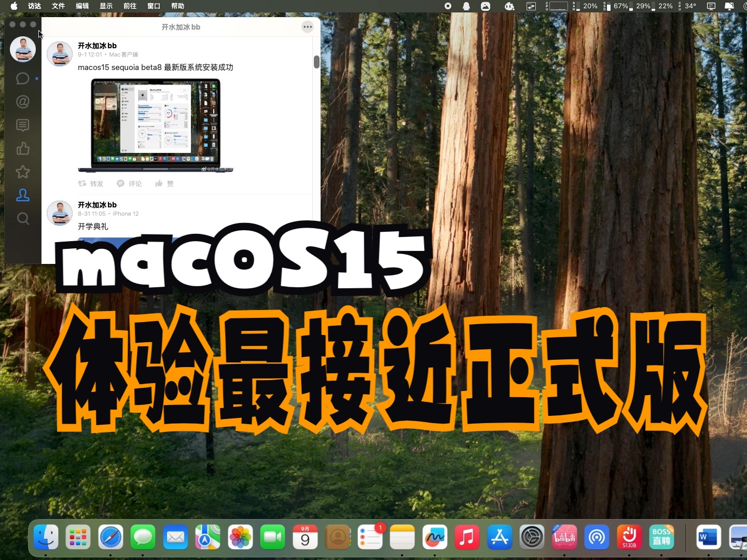Open the favorites star section in sidebar
The width and height of the screenshot is (747, 560).
tap(22, 172)
